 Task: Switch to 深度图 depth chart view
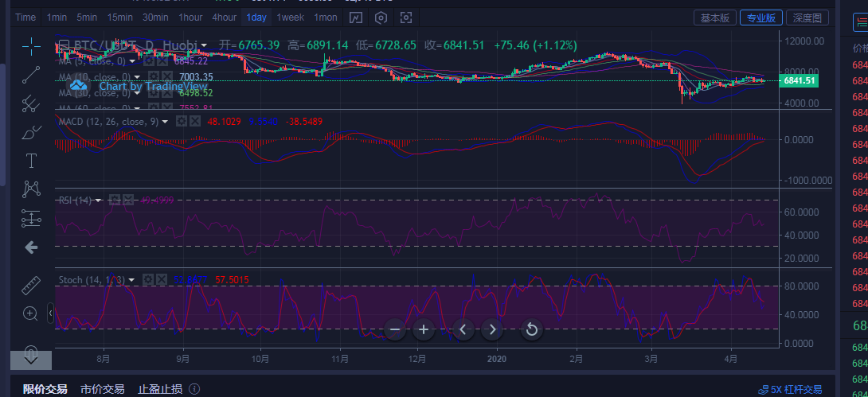(x=807, y=18)
